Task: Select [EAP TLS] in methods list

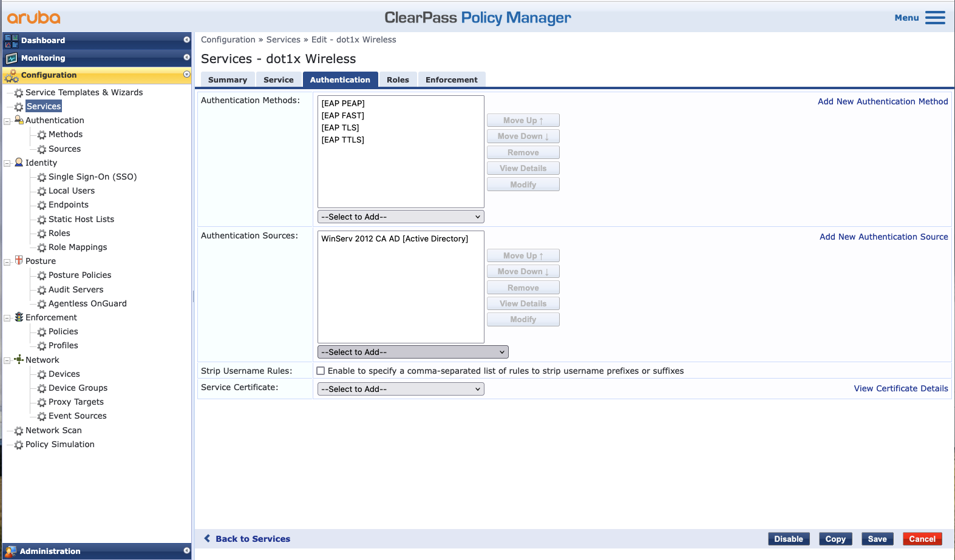Action: pyautogui.click(x=341, y=127)
